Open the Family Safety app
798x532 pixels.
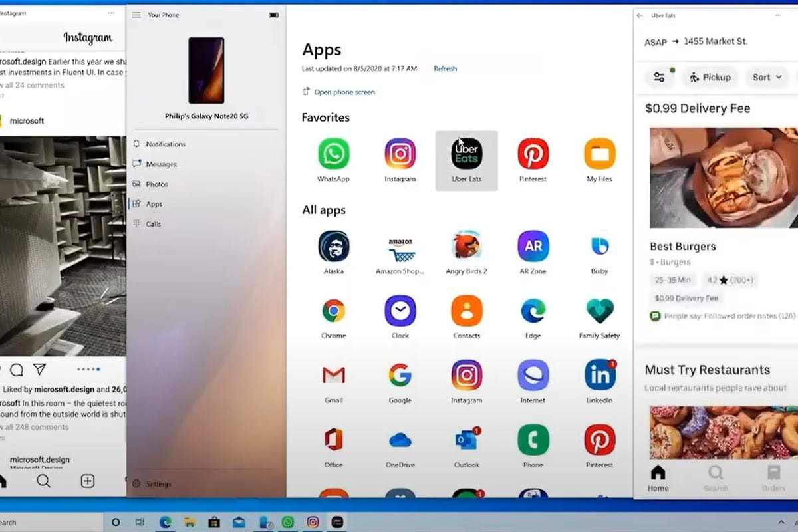(599, 310)
